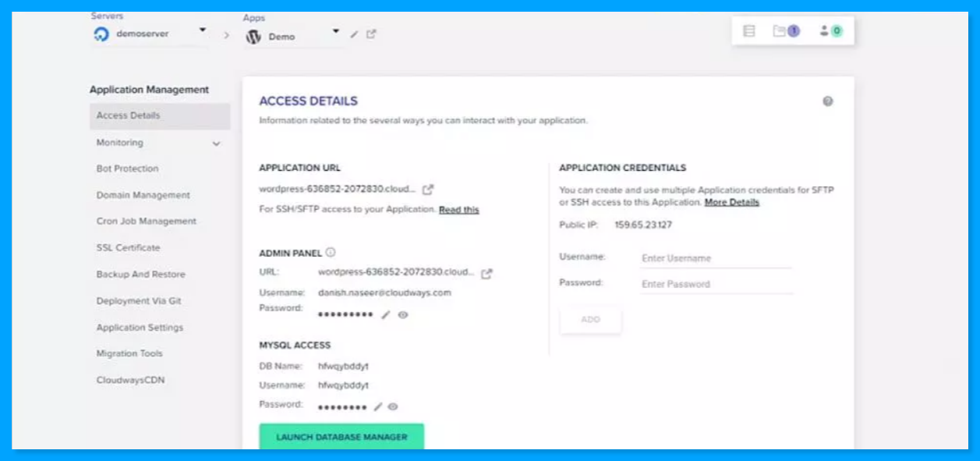Image resolution: width=980 pixels, height=461 pixels.
Task: Click the WordPress icon next to Demo
Action: [253, 34]
